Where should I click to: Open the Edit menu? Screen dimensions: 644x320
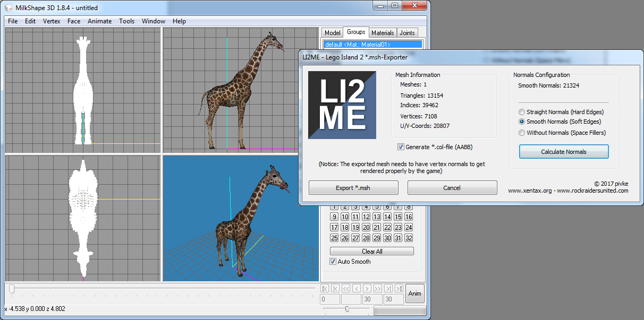pos(30,21)
